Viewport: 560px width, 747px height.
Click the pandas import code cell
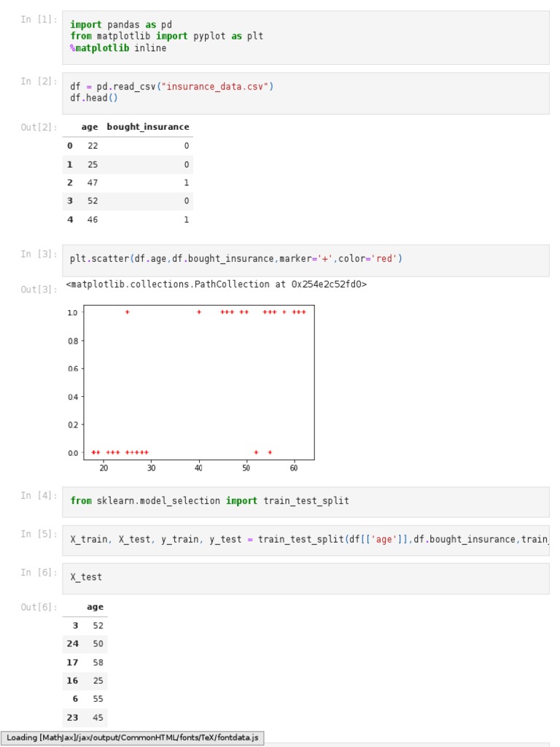[x=306, y=36]
